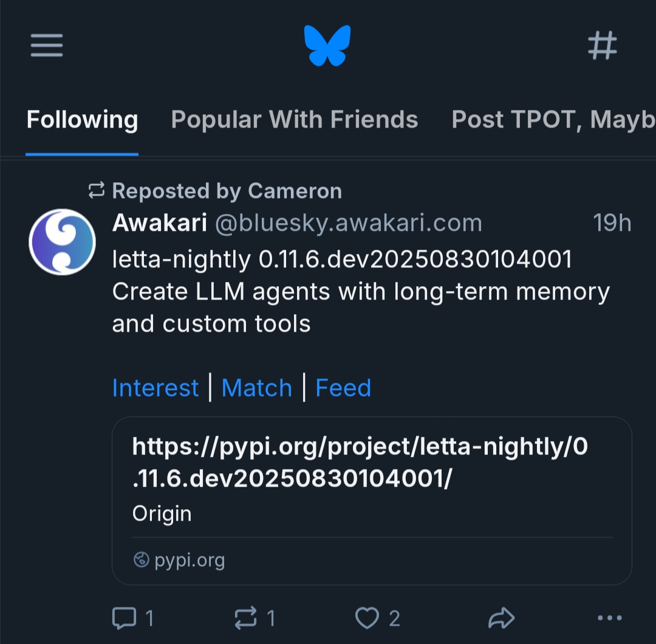This screenshot has height=644, width=656.
Task: Tap Reposted by Cameron label
Action: (x=227, y=191)
